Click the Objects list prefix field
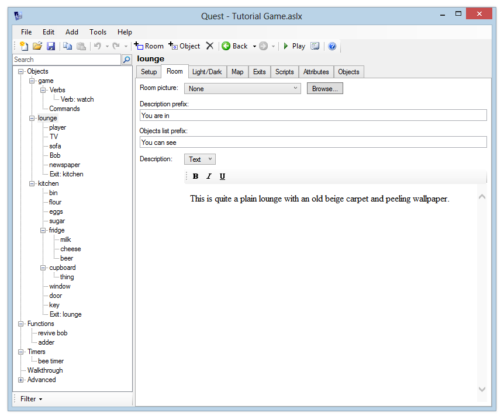This screenshot has height=420, width=504. [313, 143]
